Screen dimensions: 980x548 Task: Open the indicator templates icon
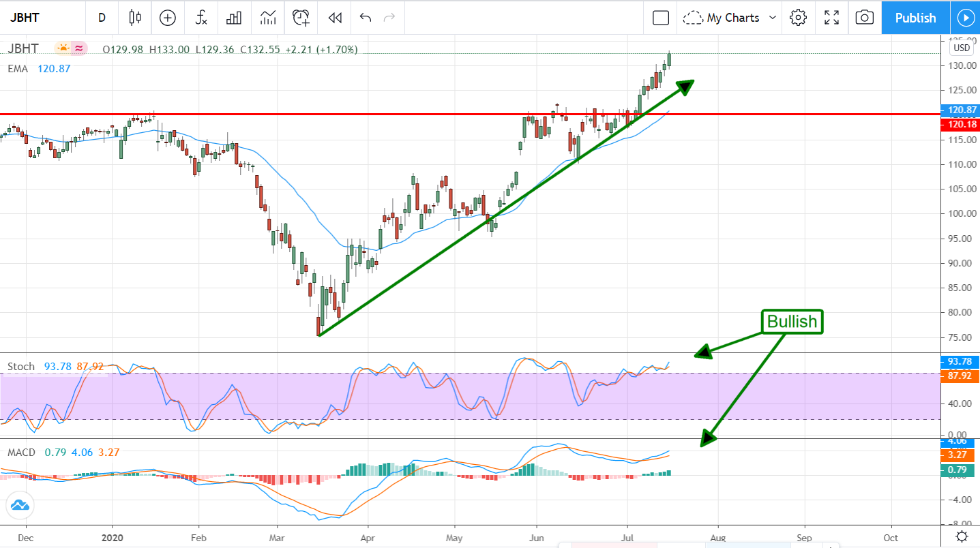pos(267,18)
